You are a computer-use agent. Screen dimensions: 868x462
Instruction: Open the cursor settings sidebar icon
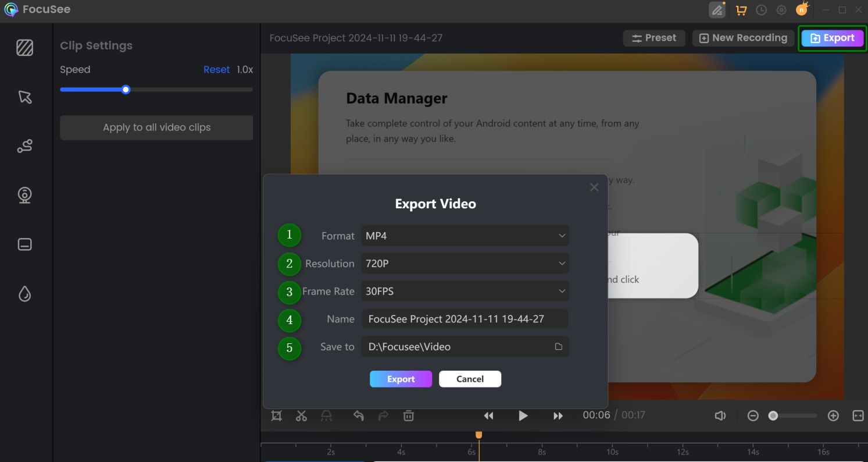(x=24, y=97)
